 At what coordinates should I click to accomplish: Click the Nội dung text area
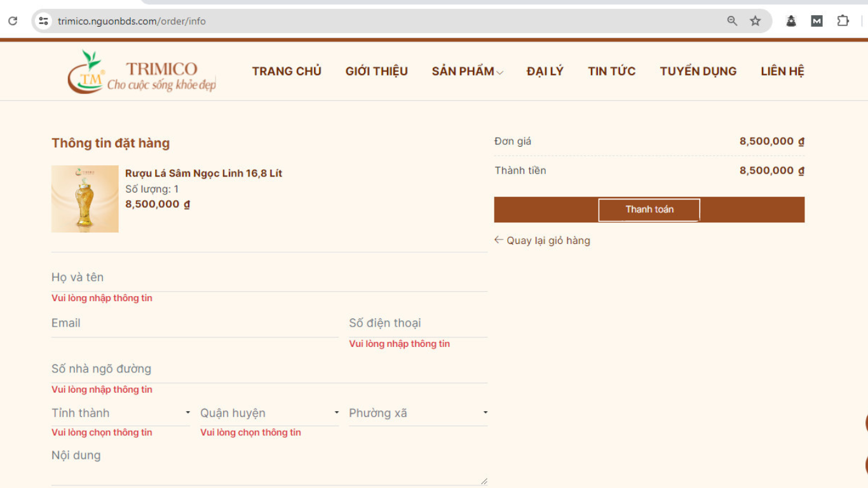269,467
